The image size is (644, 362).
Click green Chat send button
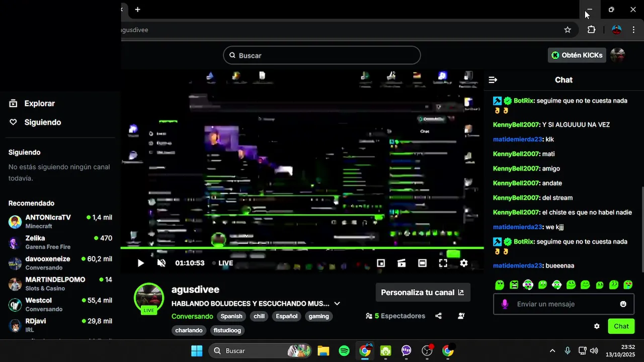[621, 326]
